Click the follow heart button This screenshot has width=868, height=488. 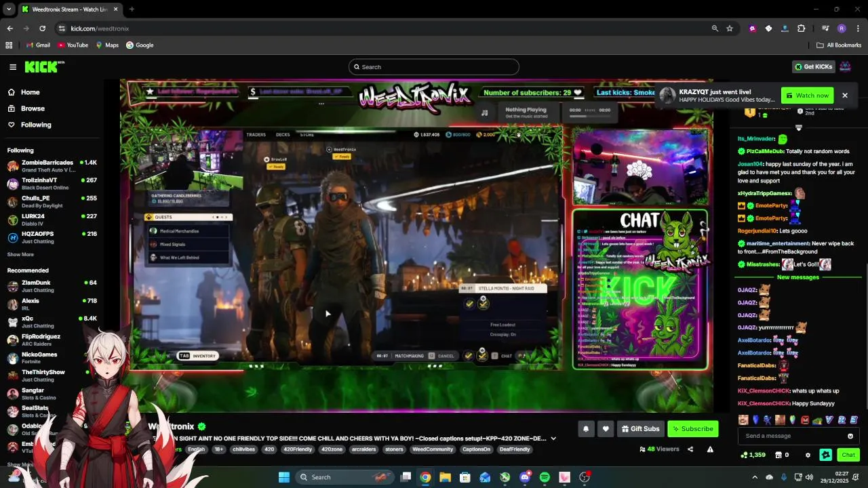tap(606, 428)
